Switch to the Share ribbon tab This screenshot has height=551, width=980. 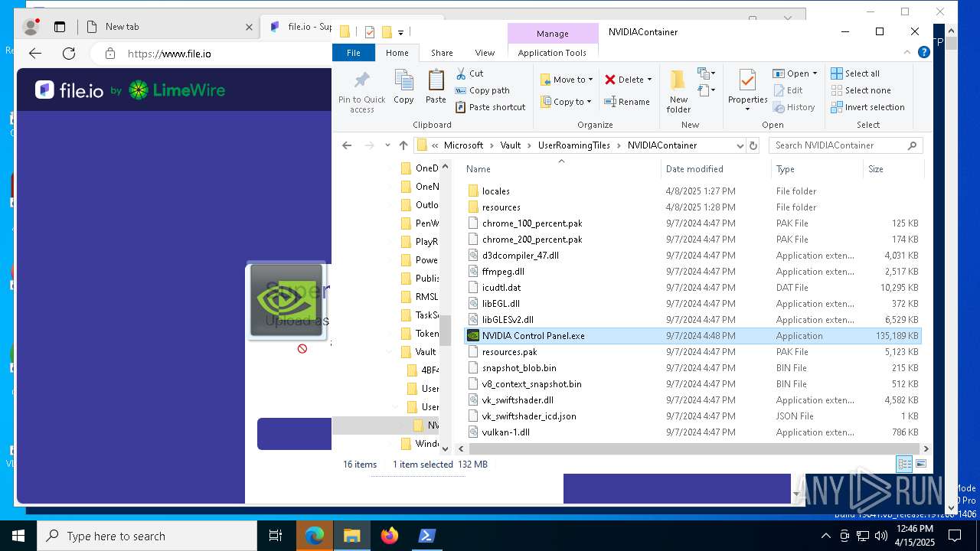442,53
